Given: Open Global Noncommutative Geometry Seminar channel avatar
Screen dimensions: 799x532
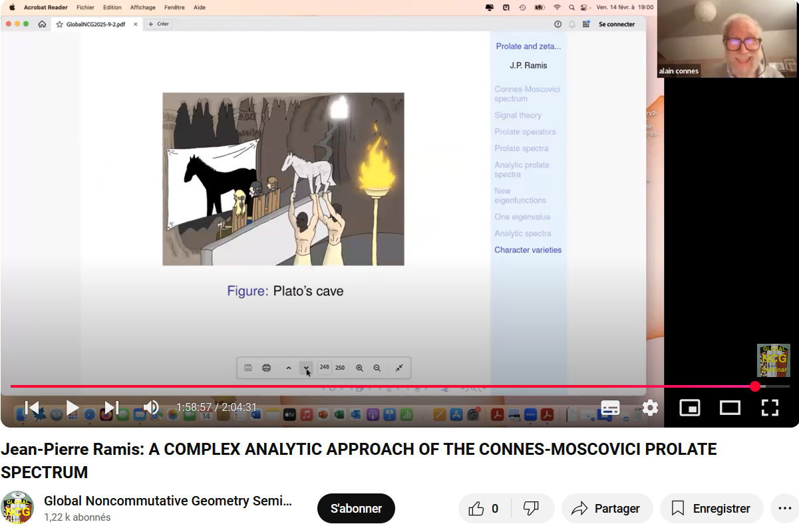Looking at the screenshot, I should pyautogui.click(x=17, y=509).
